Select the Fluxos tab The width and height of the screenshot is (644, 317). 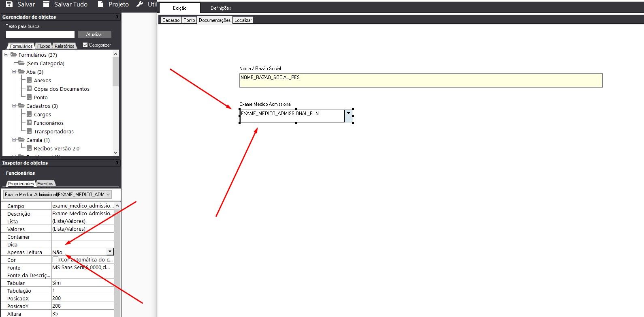[x=44, y=46]
